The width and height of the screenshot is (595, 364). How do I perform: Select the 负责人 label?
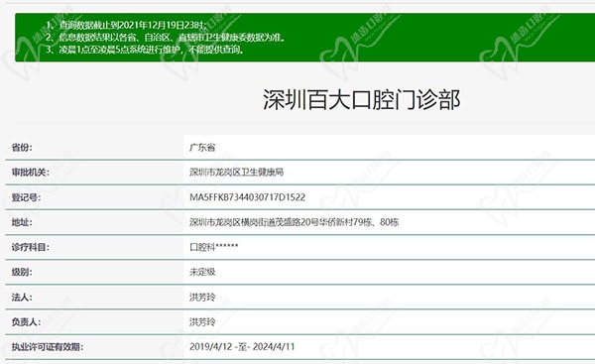pyautogui.click(x=26, y=322)
